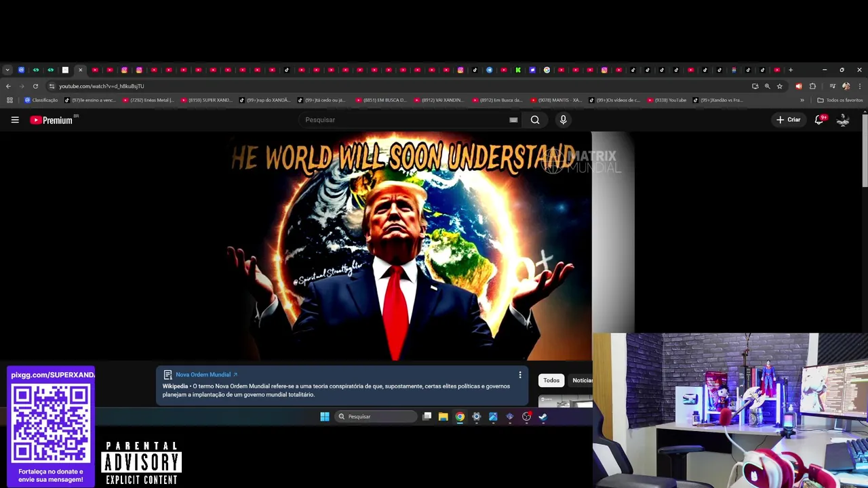Add a new browser tab
The width and height of the screenshot is (868, 488).
click(x=791, y=70)
